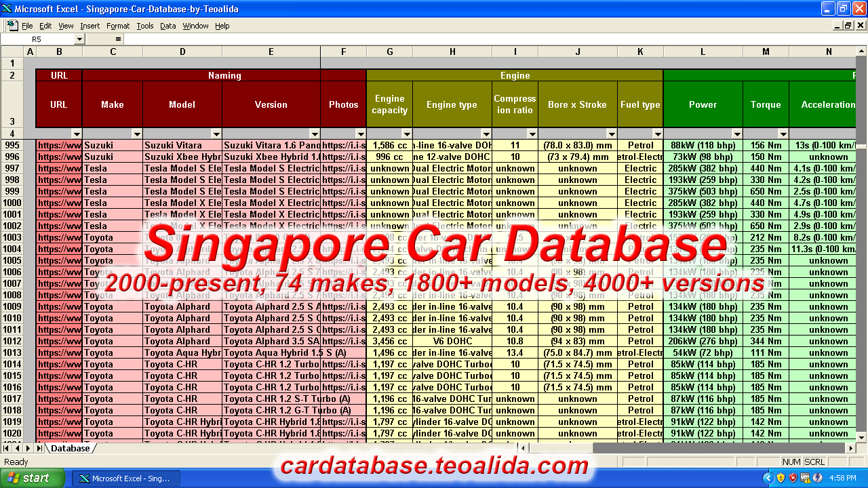The width and height of the screenshot is (868, 488).
Task: Click Microsoft Excel taskbar button
Action: (127, 478)
